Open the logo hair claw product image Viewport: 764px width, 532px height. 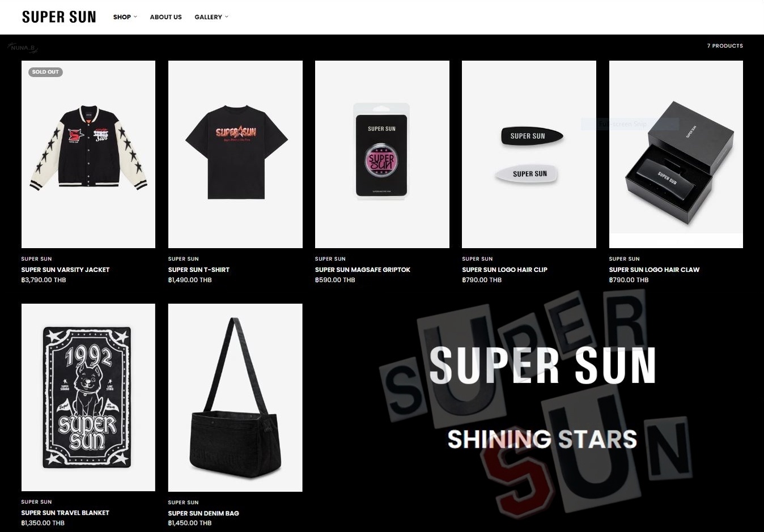point(676,154)
